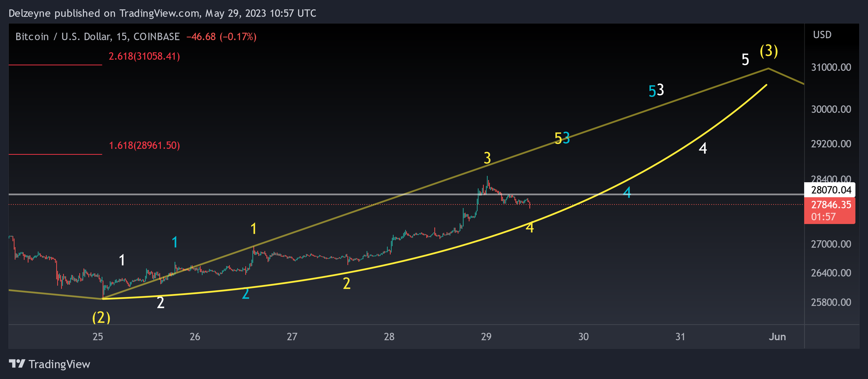Click the yellow (2) wave label
This screenshot has height=379, width=868.
click(101, 318)
